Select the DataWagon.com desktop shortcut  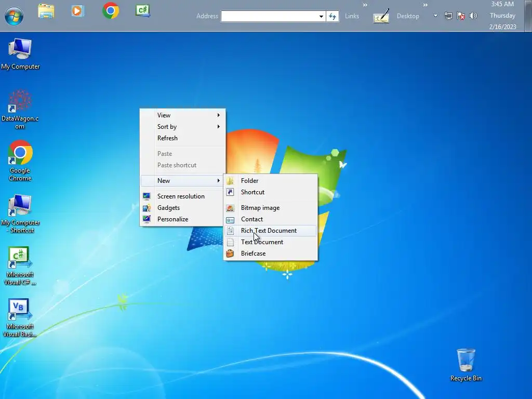(x=20, y=109)
